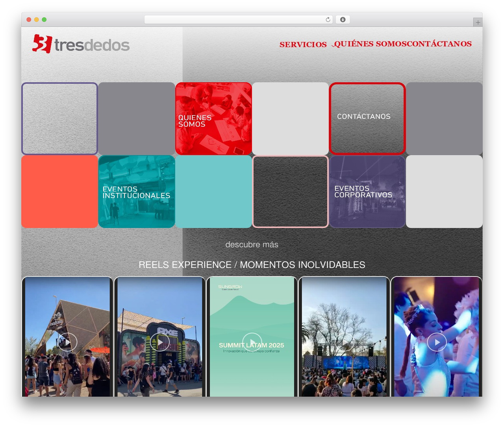Play the SUMMIT LATAM 2025 reel

252,342
